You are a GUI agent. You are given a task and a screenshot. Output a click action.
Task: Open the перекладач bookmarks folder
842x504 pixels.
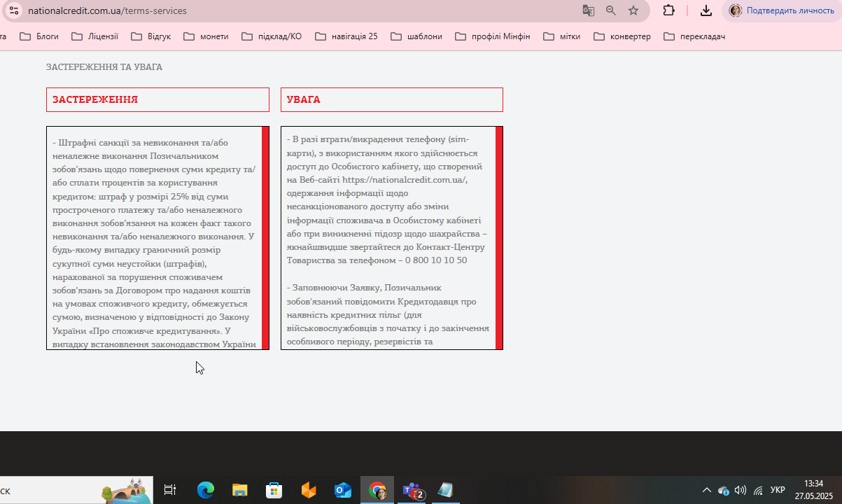coord(694,36)
